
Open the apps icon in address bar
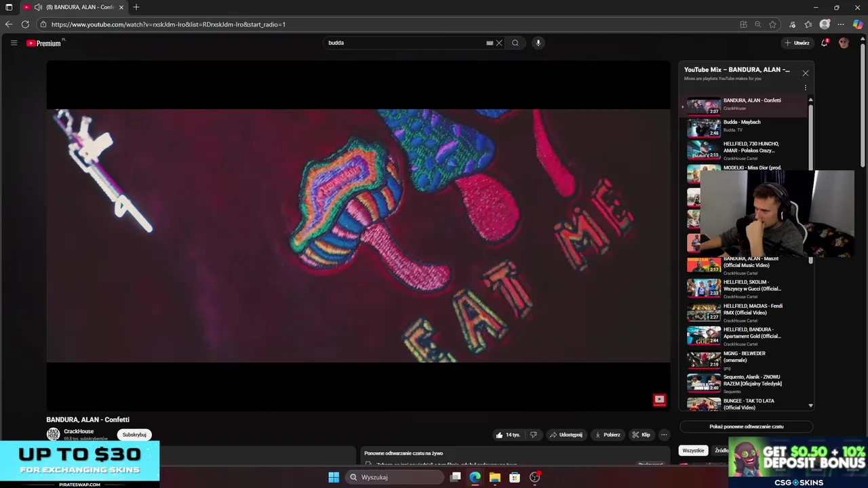coord(743,24)
